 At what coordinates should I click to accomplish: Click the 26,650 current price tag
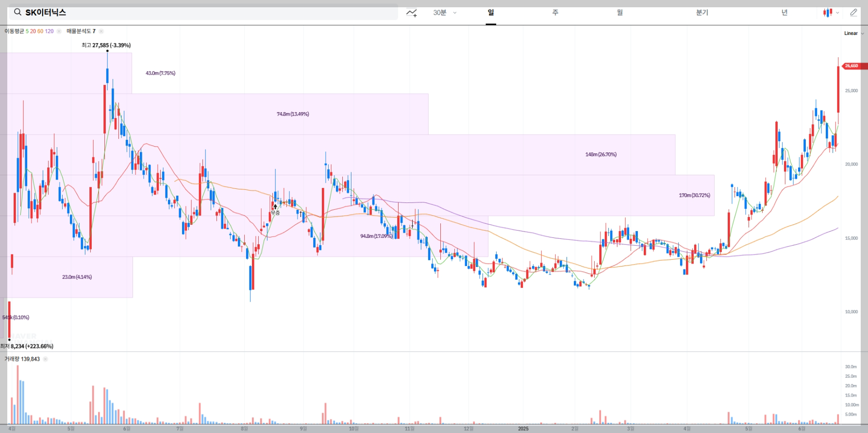click(854, 66)
